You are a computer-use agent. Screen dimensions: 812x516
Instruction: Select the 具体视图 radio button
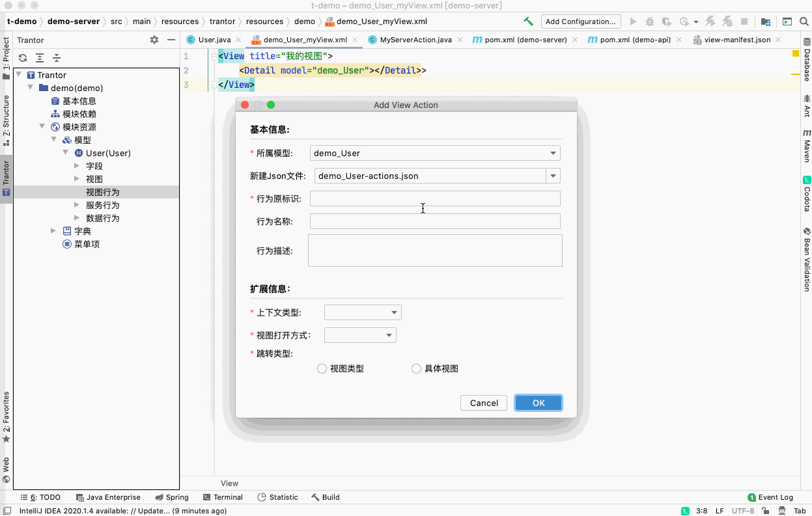pyautogui.click(x=417, y=368)
